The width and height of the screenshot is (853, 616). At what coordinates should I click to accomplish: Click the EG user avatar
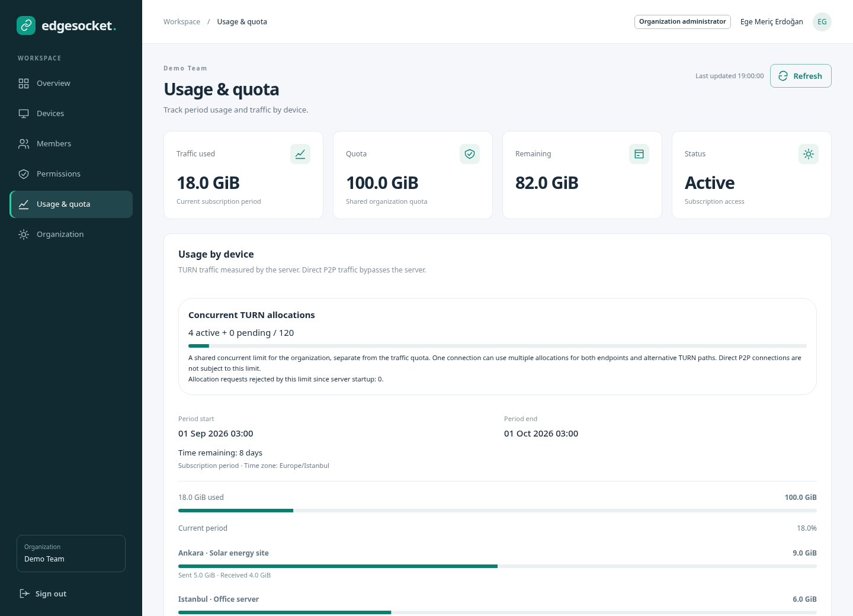point(822,22)
